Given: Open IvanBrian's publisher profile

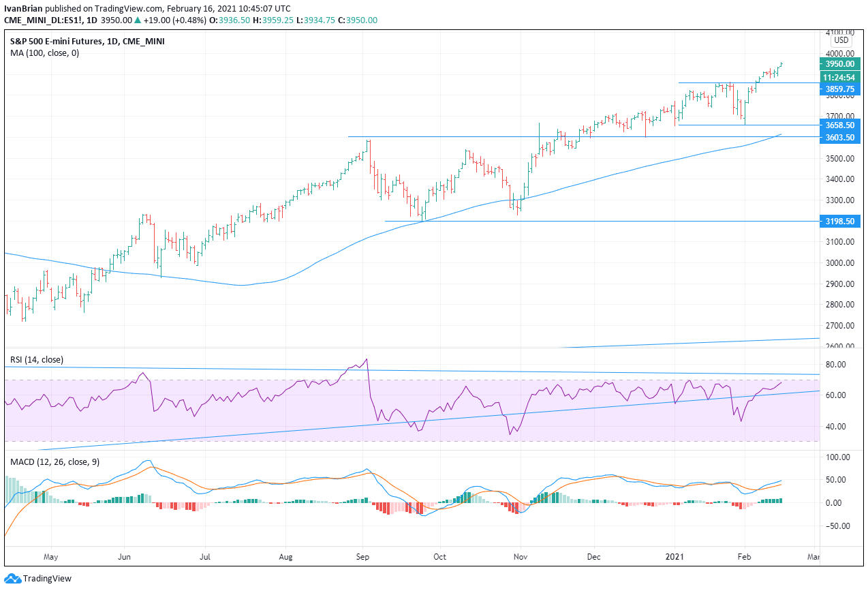Looking at the screenshot, I should 25,9.
